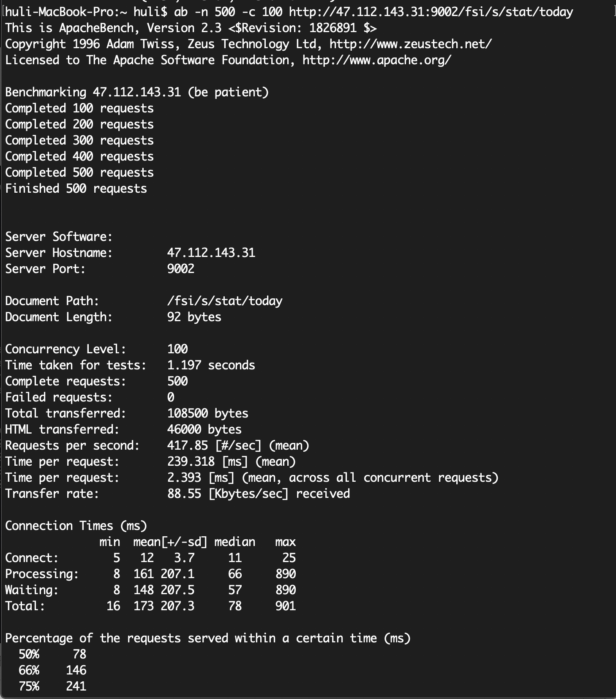The width and height of the screenshot is (616, 699).
Task: Select the Finished 500 requests line
Action: [76, 188]
